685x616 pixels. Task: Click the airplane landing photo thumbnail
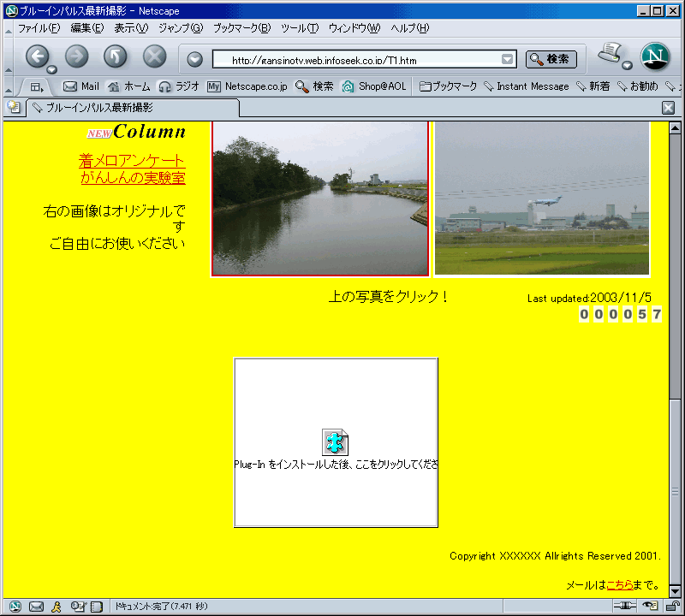click(x=542, y=198)
